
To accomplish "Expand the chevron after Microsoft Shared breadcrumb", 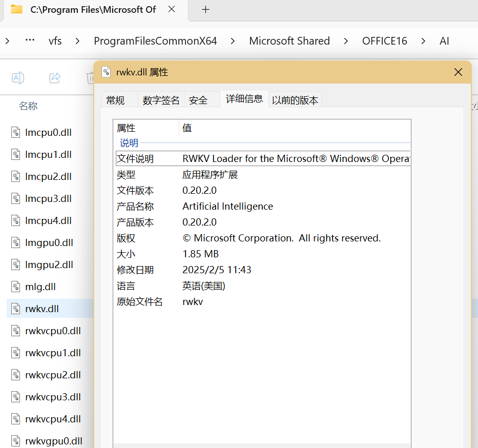I will [x=346, y=41].
